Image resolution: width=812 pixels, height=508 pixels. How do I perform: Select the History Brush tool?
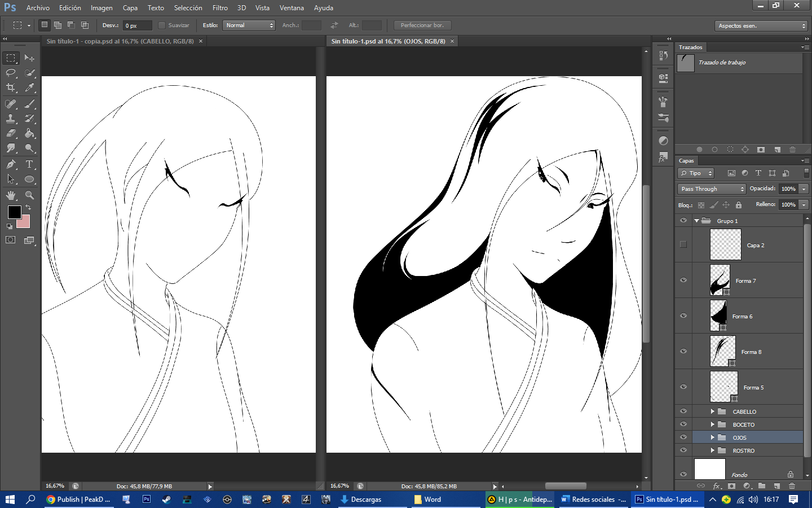(29, 119)
